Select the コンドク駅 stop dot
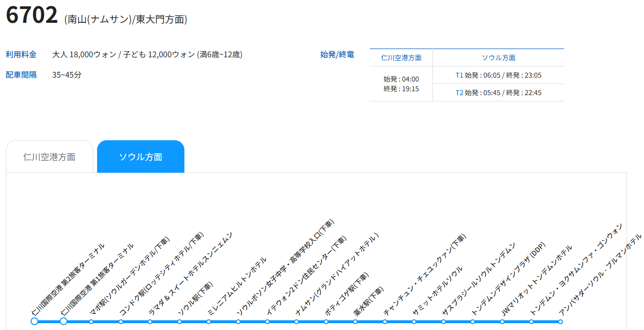 tap(121, 322)
